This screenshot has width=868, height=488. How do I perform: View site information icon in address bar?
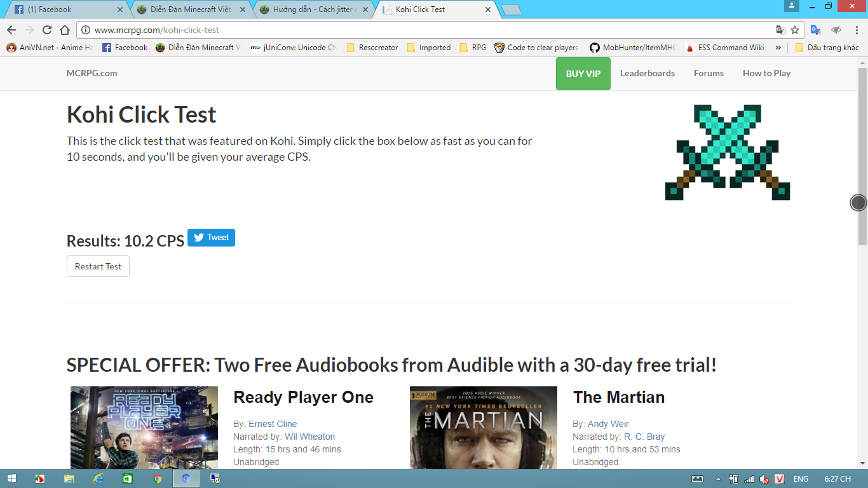86,30
